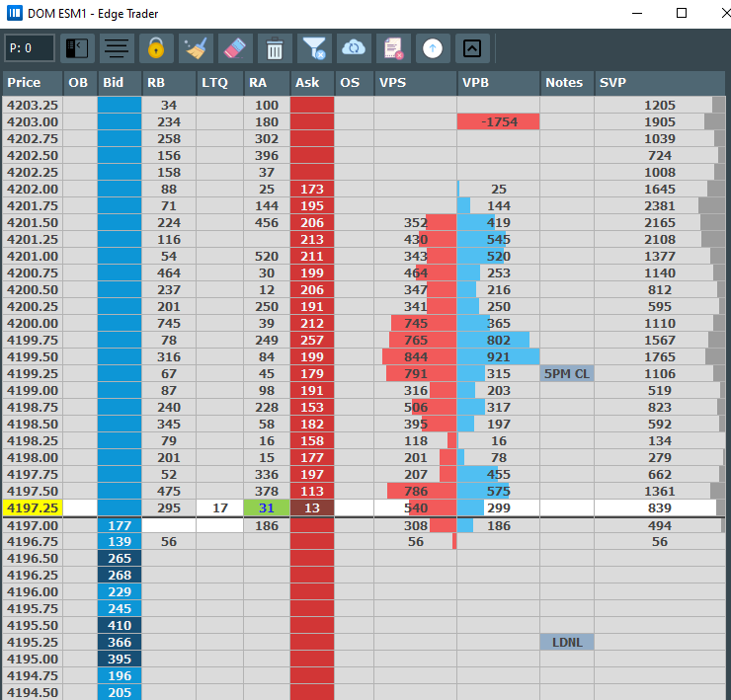The height and width of the screenshot is (700, 731).
Task: Click the trash can delete icon
Action: click(275, 48)
